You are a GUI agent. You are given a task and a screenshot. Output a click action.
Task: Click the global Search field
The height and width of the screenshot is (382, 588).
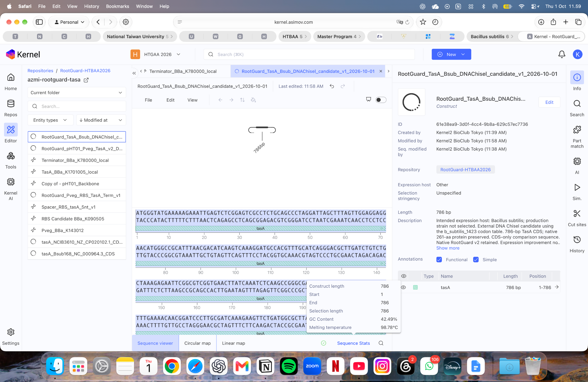tap(309, 54)
